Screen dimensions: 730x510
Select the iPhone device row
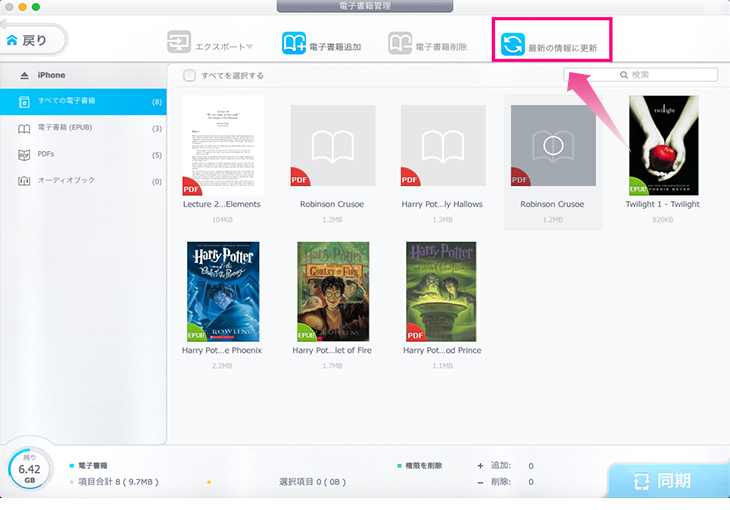coord(83,75)
